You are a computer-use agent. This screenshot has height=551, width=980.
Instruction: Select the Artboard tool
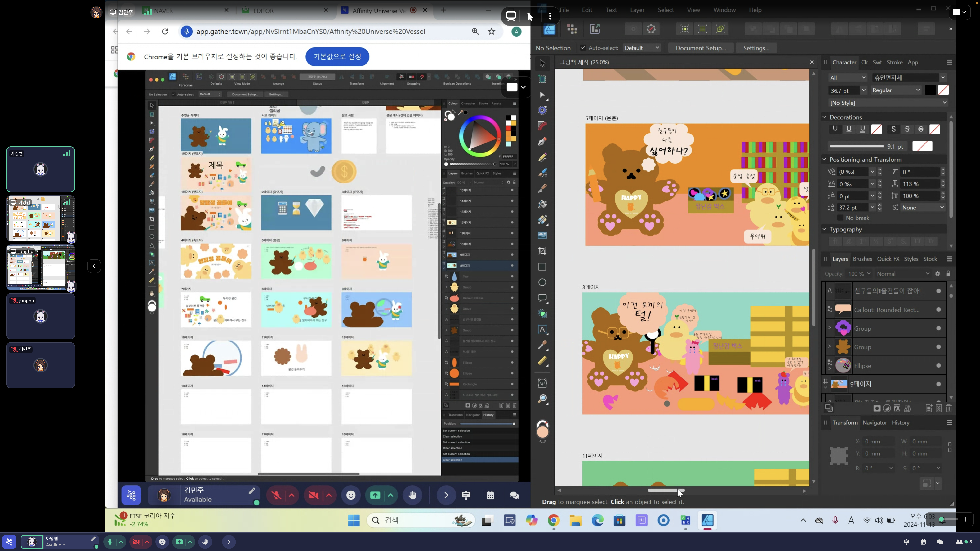click(542, 79)
